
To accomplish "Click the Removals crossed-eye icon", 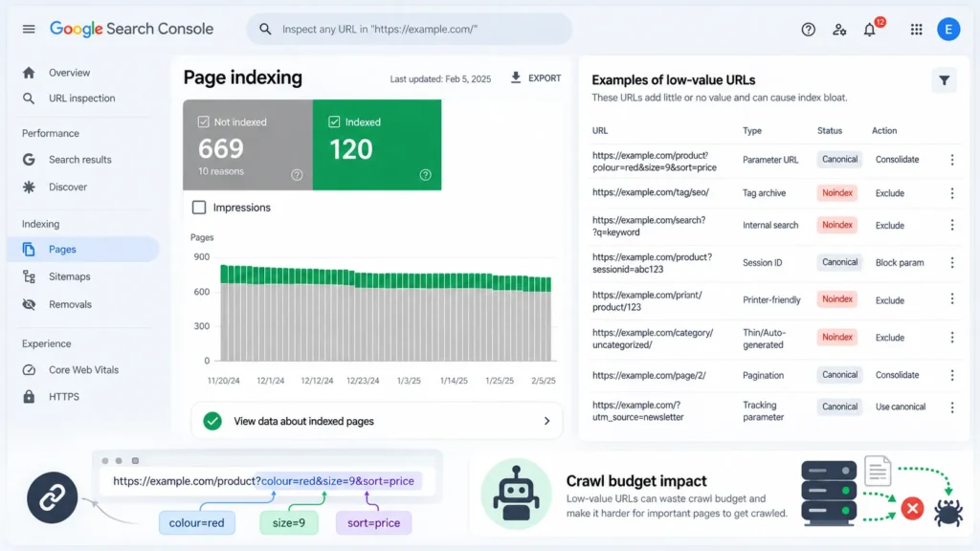I will point(29,304).
